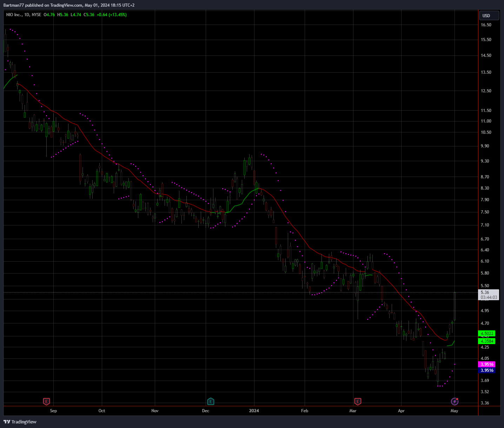
Task: Click the 7.50 price scale tick
Action: pyautogui.click(x=485, y=212)
